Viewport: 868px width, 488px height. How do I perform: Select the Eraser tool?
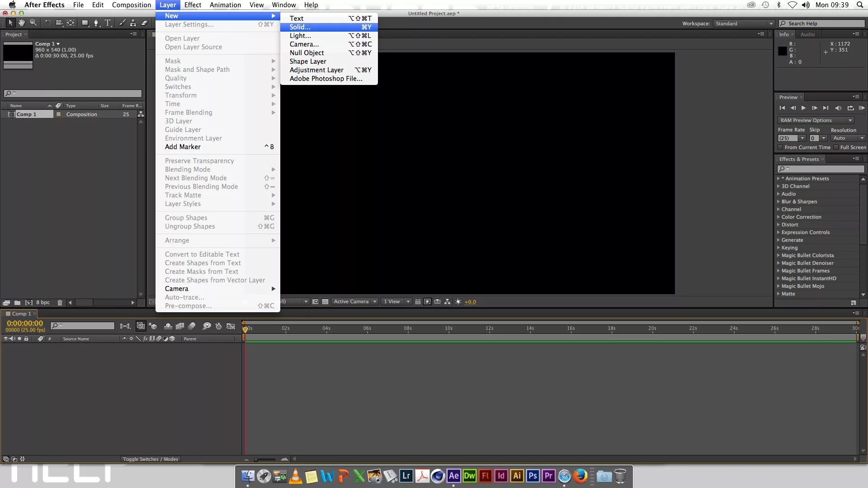(145, 23)
